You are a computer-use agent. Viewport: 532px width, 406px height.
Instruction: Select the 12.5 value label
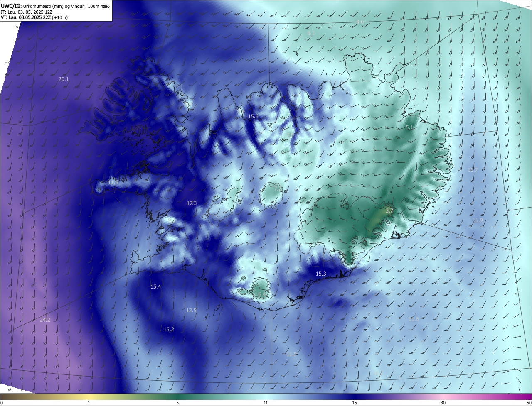click(191, 310)
